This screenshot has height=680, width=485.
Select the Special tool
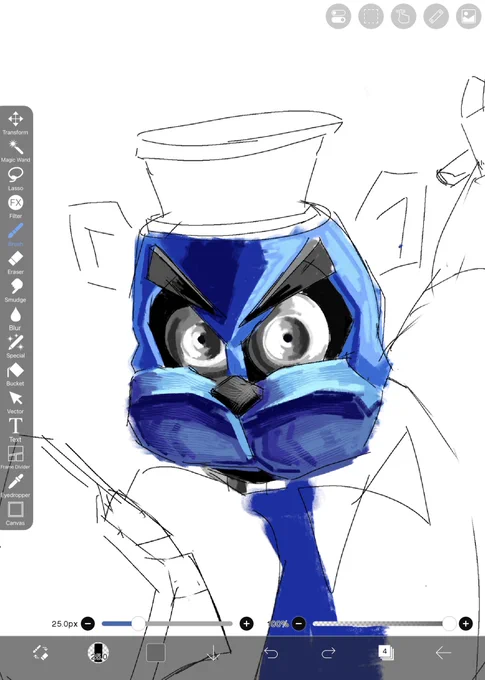point(16,346)
